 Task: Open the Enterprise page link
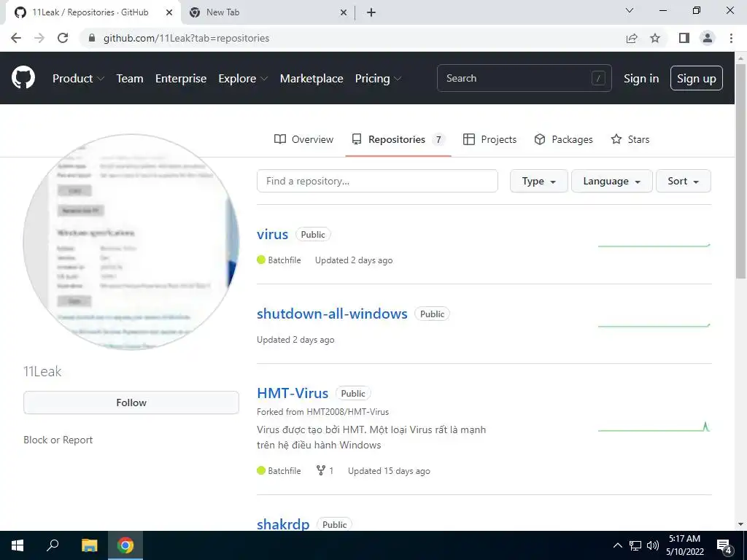pos(181,79)
